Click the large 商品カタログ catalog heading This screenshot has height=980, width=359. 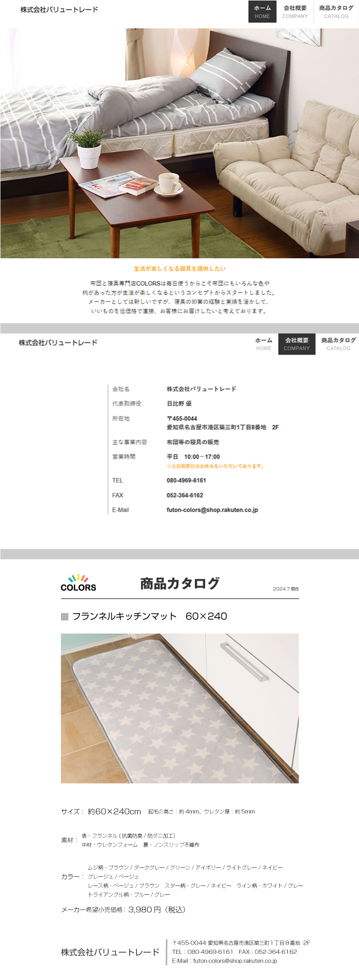tap(180, 583)
